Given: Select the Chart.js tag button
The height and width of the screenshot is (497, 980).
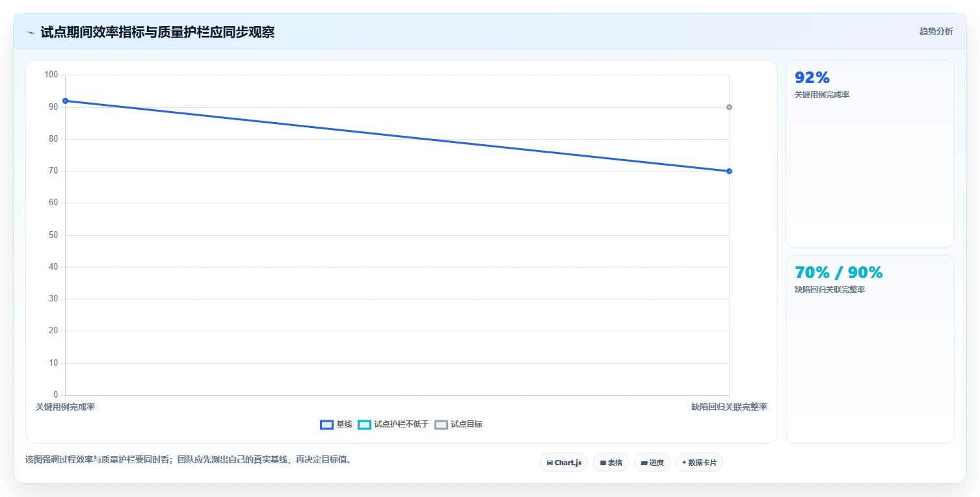Looking at the screenshot, I should pyautogui.click(x=564, y=463).
